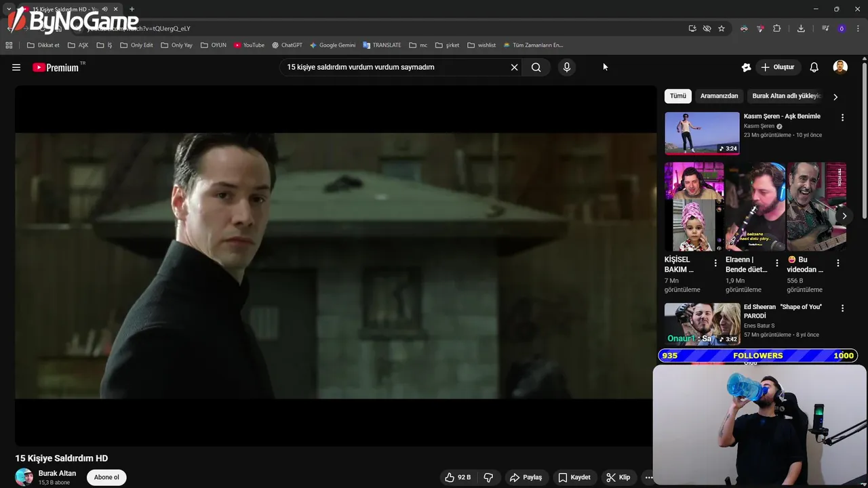Open the şirket bookmark folder
This screenshot has width=868, height=488.
pyautogui.click(x=448, y=45)
